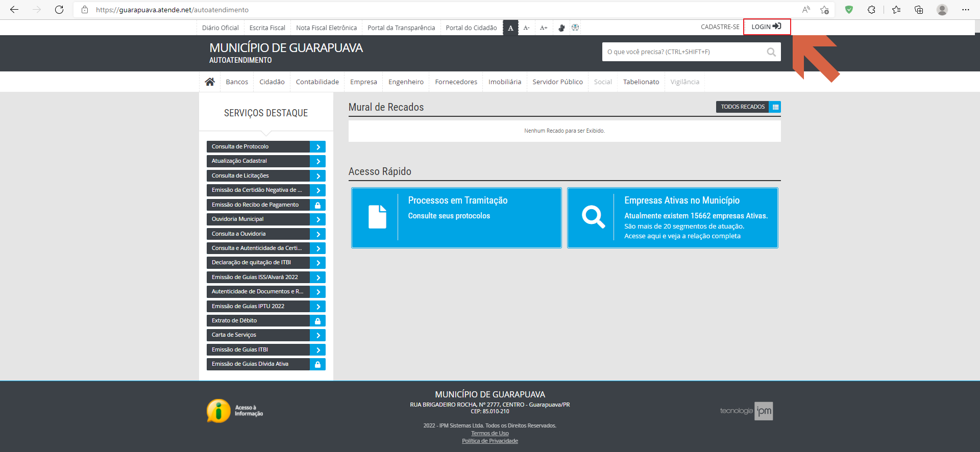Open the Termos de Uso link
Screen dimensions: 980x452
point(490,433)
